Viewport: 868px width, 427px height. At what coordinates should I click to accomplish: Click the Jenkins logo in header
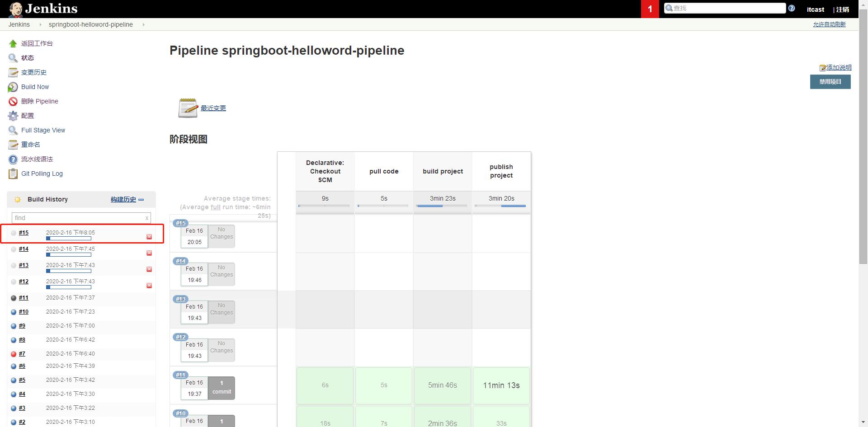[x=43, y=9]
